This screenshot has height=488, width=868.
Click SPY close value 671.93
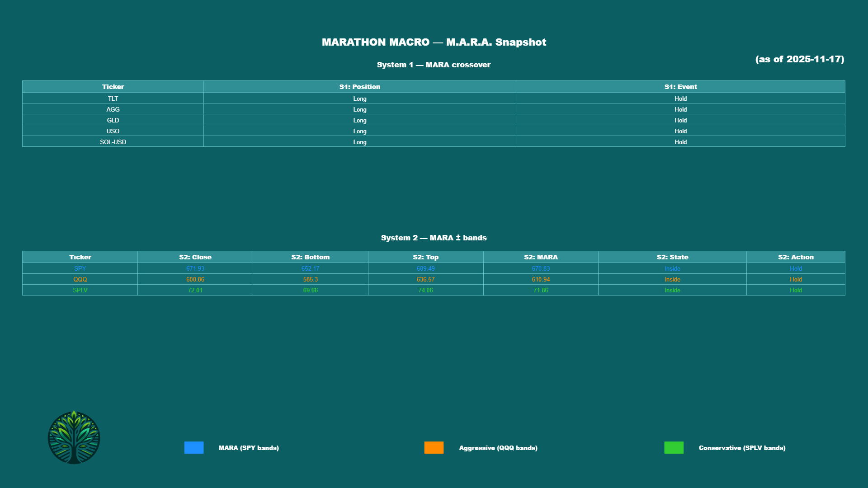tap(195, 268)
